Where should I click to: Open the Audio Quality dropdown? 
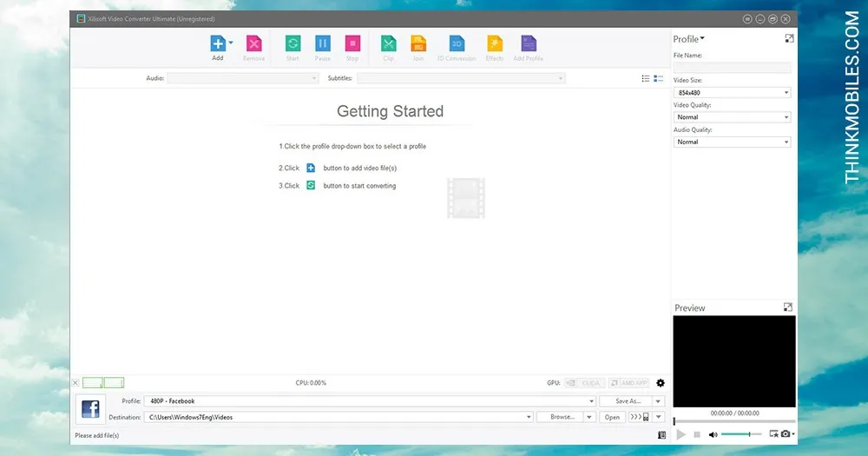732,142
